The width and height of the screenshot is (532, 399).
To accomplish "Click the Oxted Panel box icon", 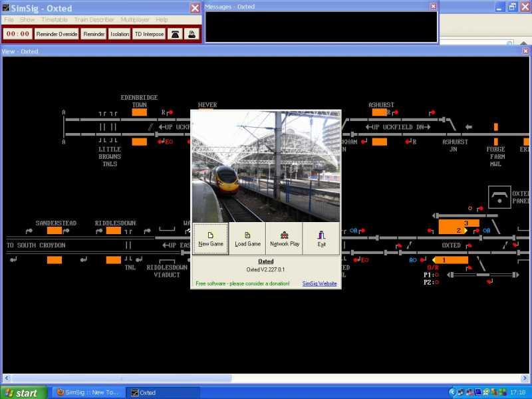I will click(x=499, y=197).
